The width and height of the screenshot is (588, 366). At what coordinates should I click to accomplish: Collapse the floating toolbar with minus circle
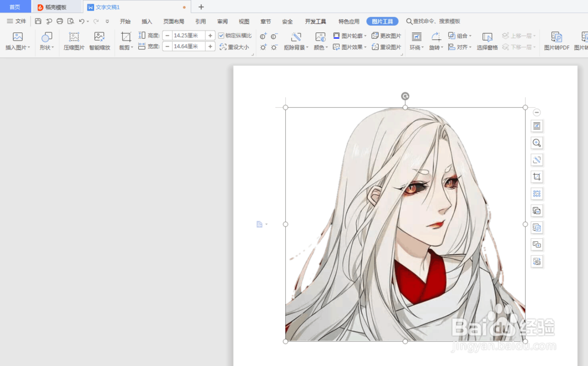pyautogui.click(x=537, y=112)
